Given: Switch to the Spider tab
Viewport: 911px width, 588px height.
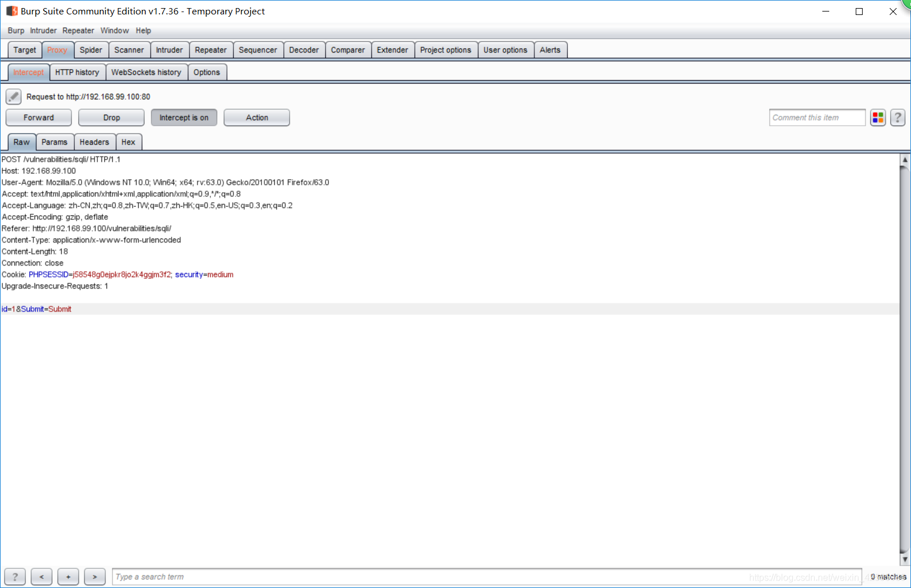Looking at the screenshot, I should click(x=91, y=50).
